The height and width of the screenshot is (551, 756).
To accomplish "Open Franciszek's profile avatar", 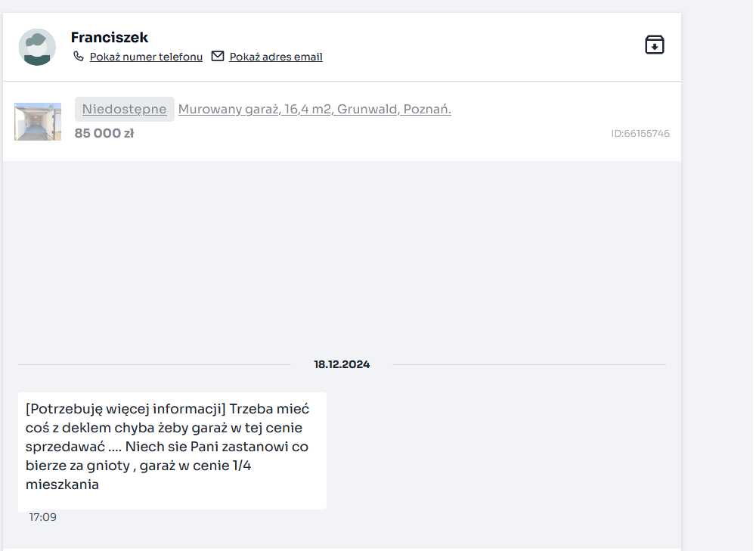I will 37,47.
